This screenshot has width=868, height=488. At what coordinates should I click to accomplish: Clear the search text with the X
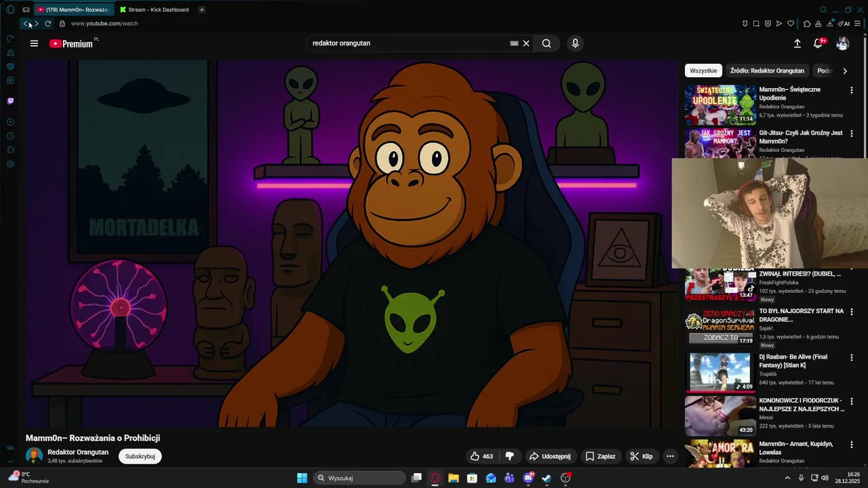(526, 43)
